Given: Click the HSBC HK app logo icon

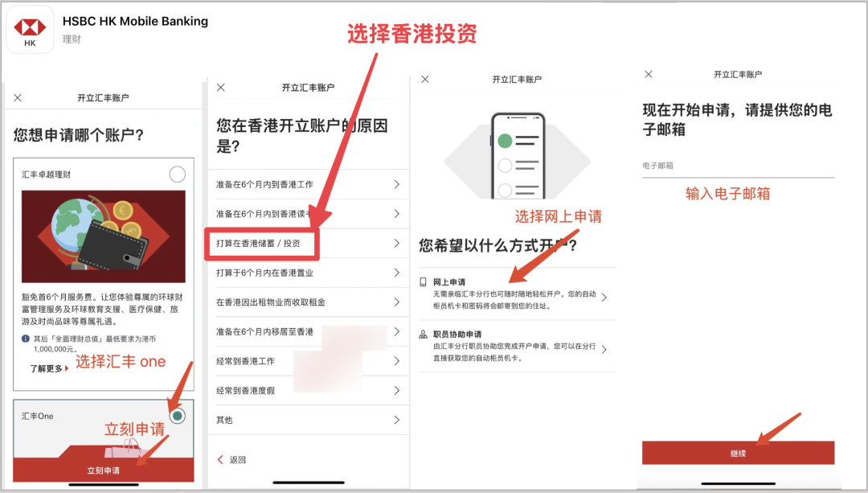Looking at the screenshot, I should (x=30, y=30).
